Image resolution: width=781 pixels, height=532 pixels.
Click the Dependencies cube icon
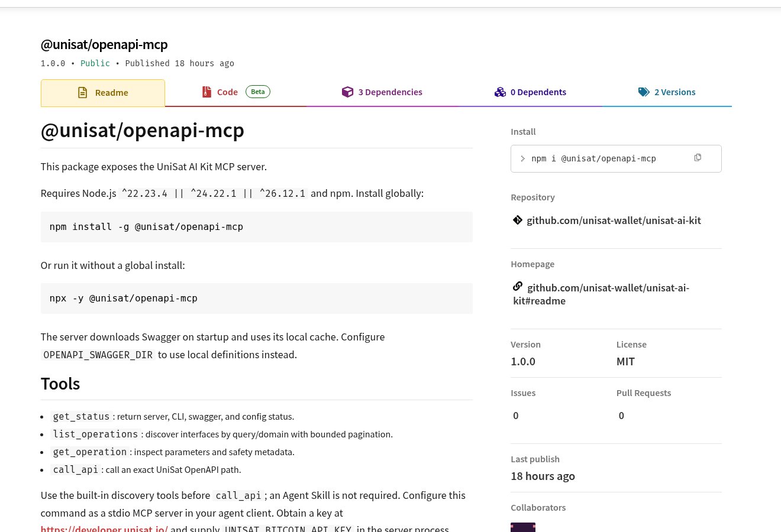point(347,92)
